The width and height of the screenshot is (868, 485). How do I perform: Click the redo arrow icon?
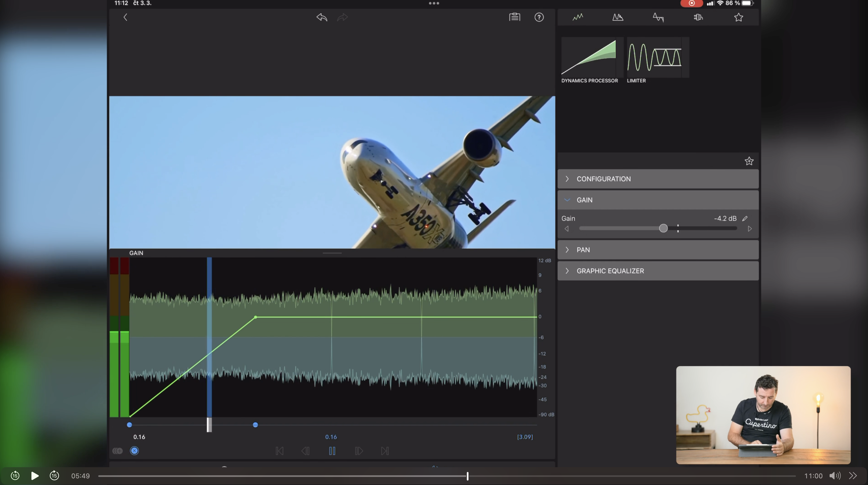pos(342,17)
